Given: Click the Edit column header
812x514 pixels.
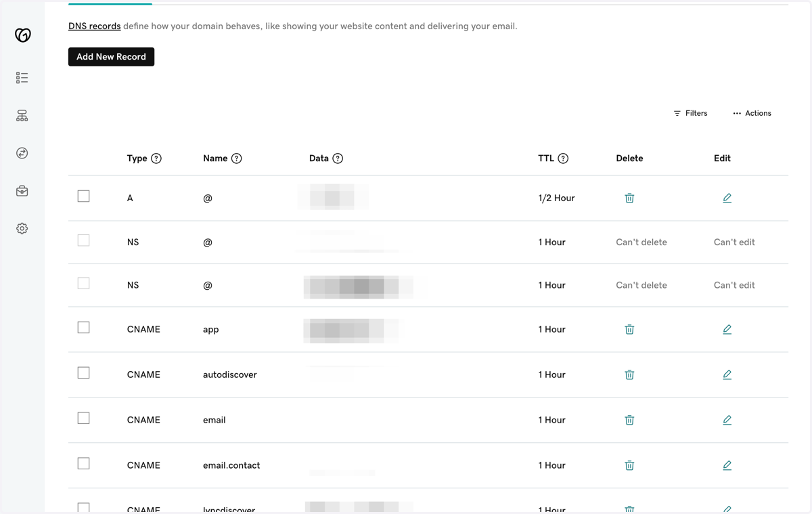Looking at the screenshot, I should click(722, 158).
